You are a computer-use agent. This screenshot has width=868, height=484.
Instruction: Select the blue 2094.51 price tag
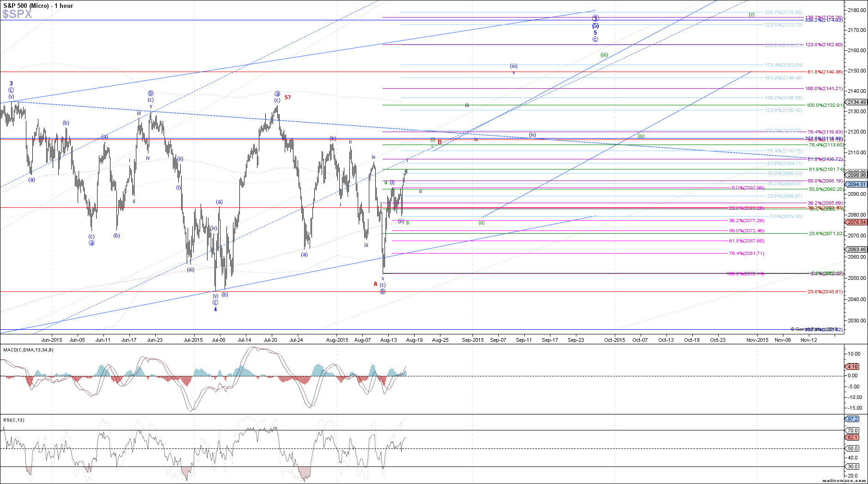(x=856, y=184)
